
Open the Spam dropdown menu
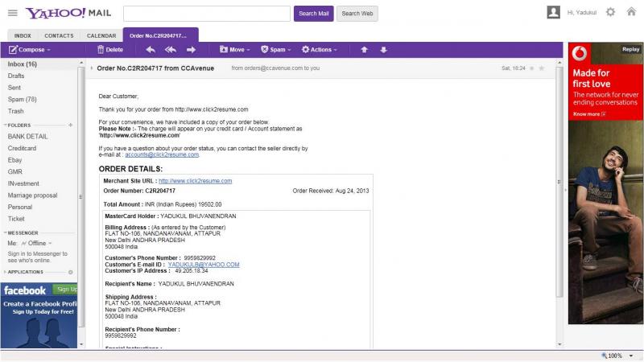click(x=276, y=50)
